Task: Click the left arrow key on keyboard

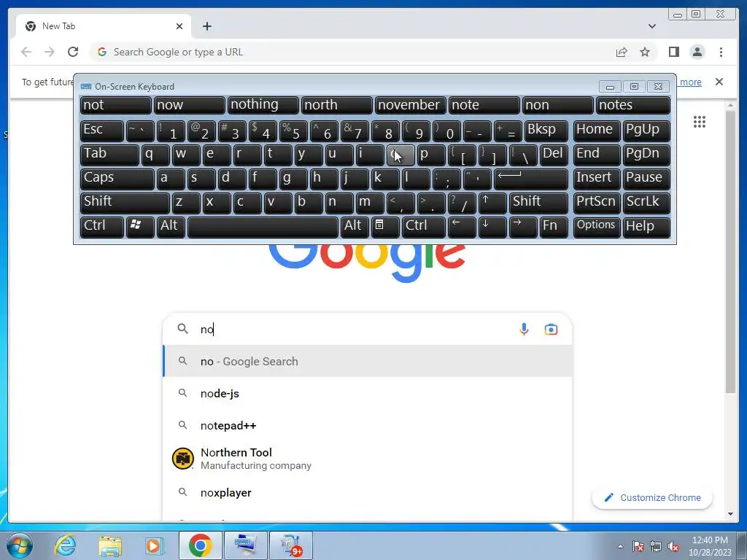Action: coord(462,227)
